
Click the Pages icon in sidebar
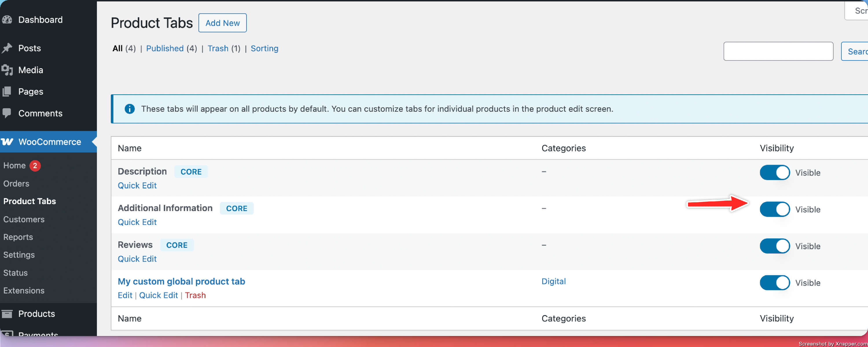pyautogui.click(x=7, y=92)
